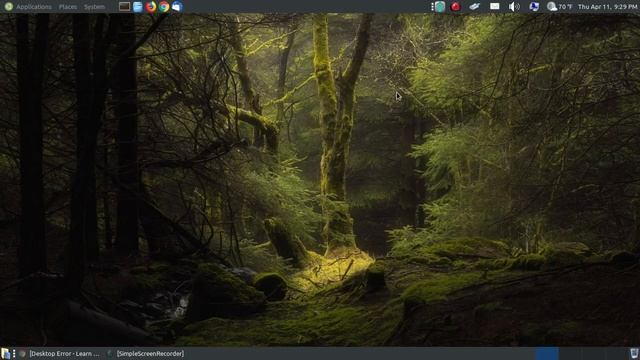Open the mail envelope tray icon

(494, 6)
